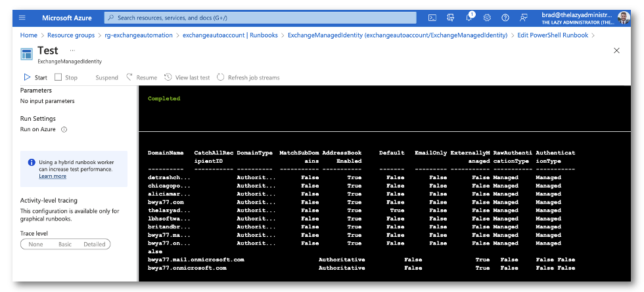This screenshot has width=644, height=292.
Task: Click the search magnifier icon
Action: click(x=111, y=18)
